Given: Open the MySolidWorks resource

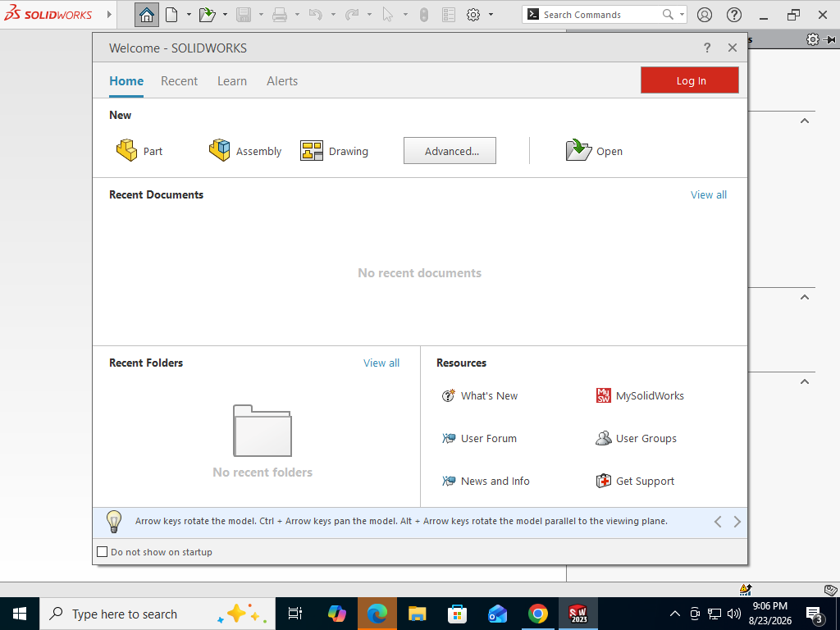Looking at the screenshot, I should (640, 396).
